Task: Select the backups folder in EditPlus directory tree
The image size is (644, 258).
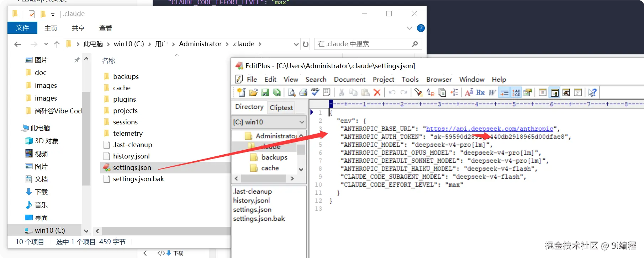Action: click(x=274, y=157)
